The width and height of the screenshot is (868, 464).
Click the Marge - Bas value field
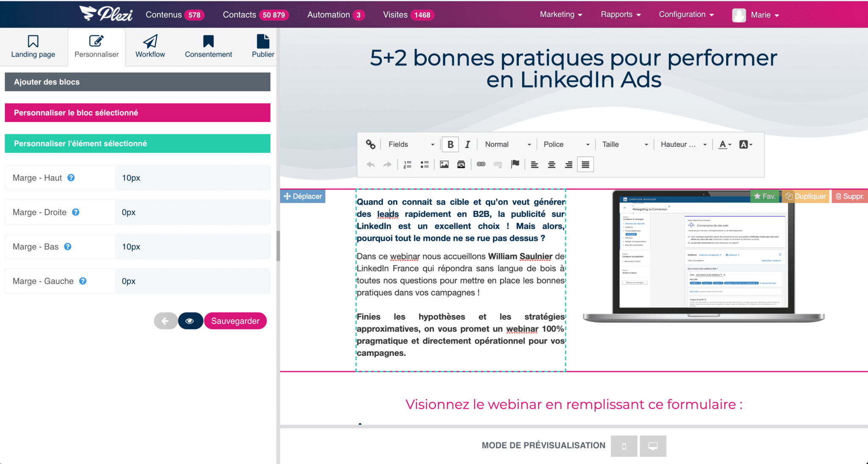[x=193, y=246]
